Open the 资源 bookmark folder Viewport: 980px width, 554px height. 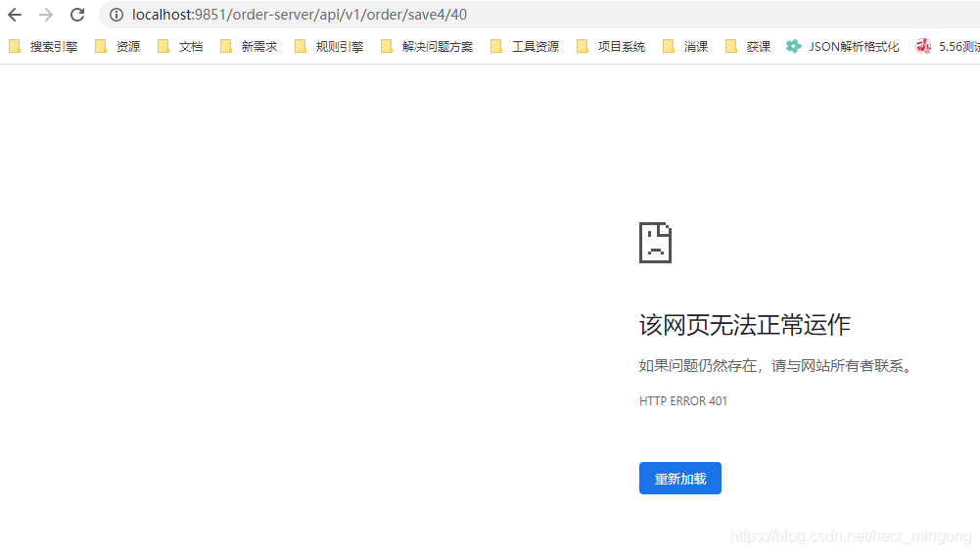click(117, 46)
